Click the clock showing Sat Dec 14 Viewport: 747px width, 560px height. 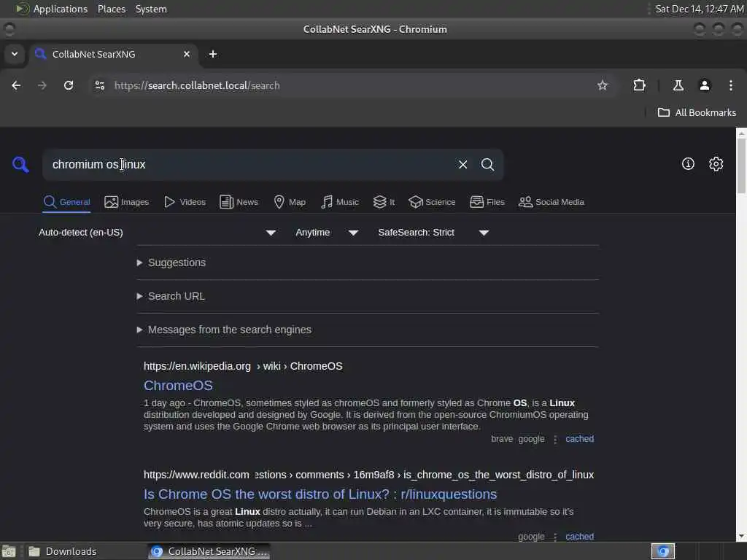point(699,9)
